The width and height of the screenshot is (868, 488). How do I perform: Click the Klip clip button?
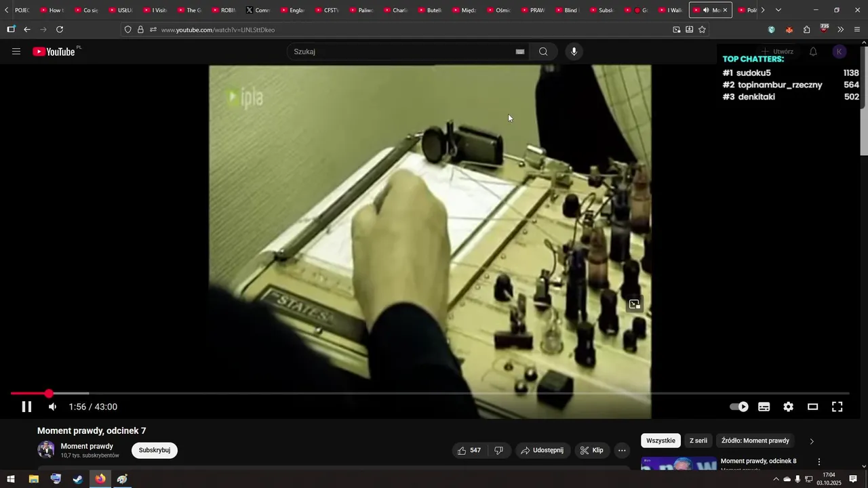pos(592,450)
